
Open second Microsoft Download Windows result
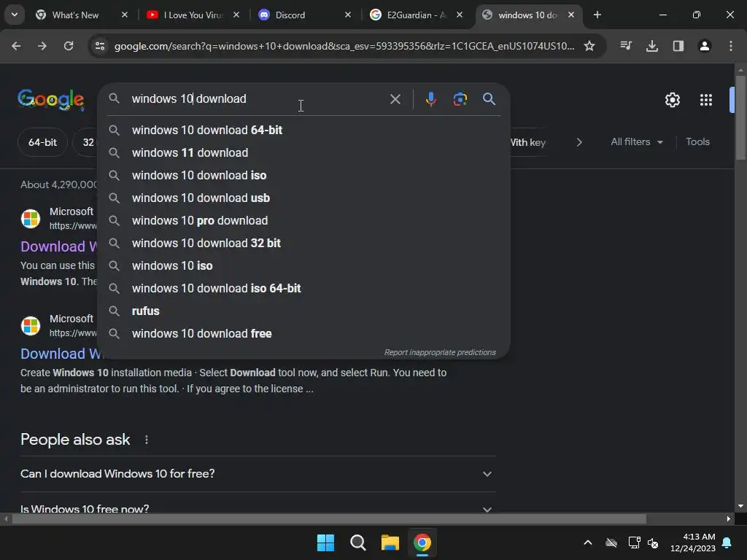coord(61,354)
